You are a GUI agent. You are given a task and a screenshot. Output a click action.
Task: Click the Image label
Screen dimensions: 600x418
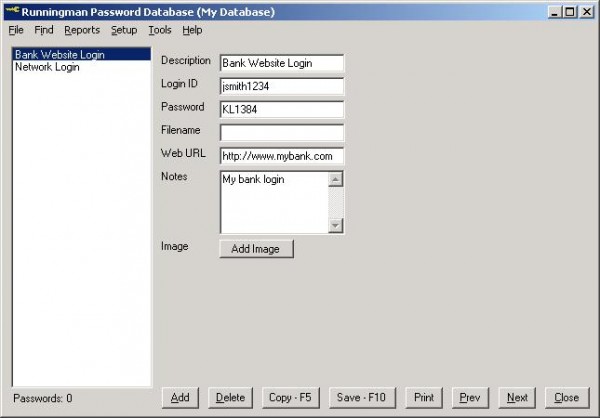[175, 246]
